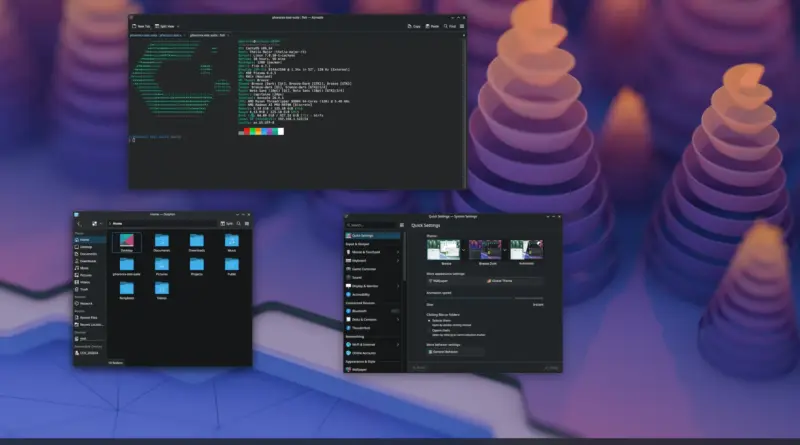The height and width of the screenshot is (445, 800).
Task: Click the Reset button in System Settings
Action: [x=419, y=367]
